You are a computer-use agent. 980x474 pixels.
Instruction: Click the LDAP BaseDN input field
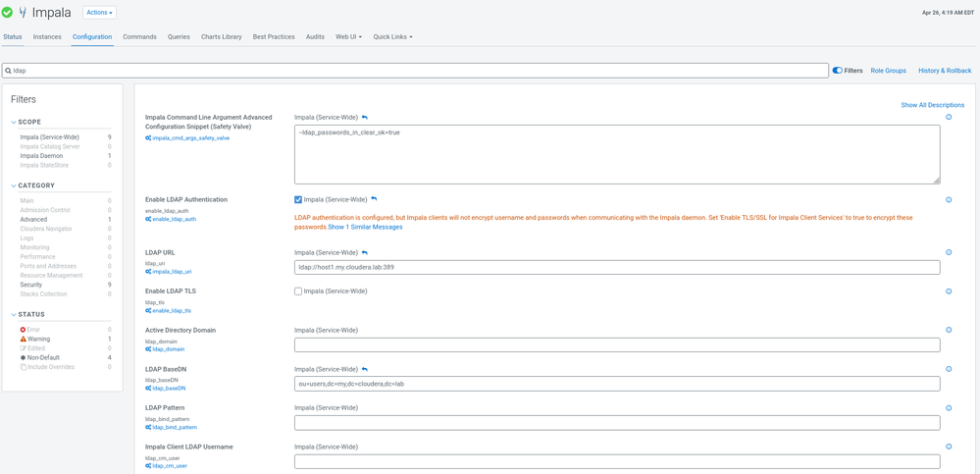[617, 384]
